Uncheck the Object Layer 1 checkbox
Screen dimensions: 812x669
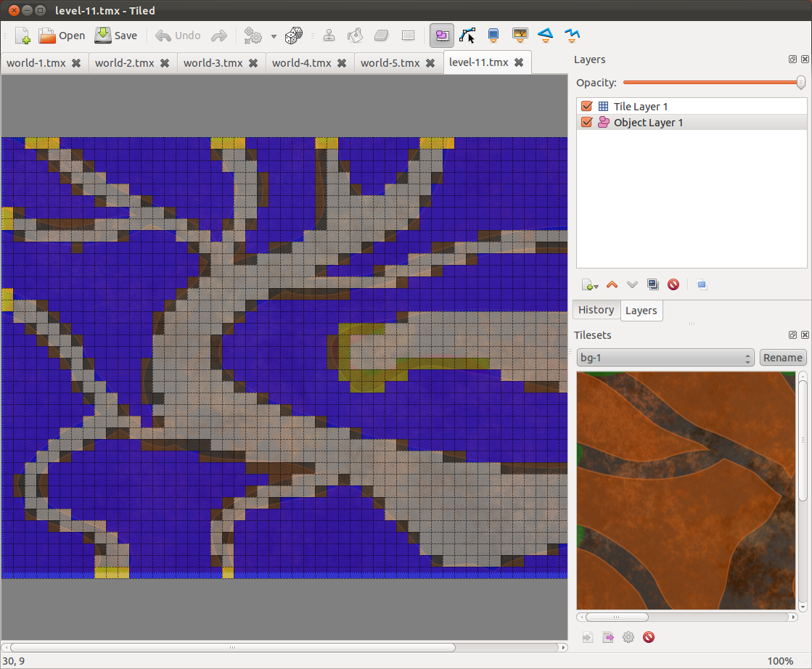tap(587, 123)
